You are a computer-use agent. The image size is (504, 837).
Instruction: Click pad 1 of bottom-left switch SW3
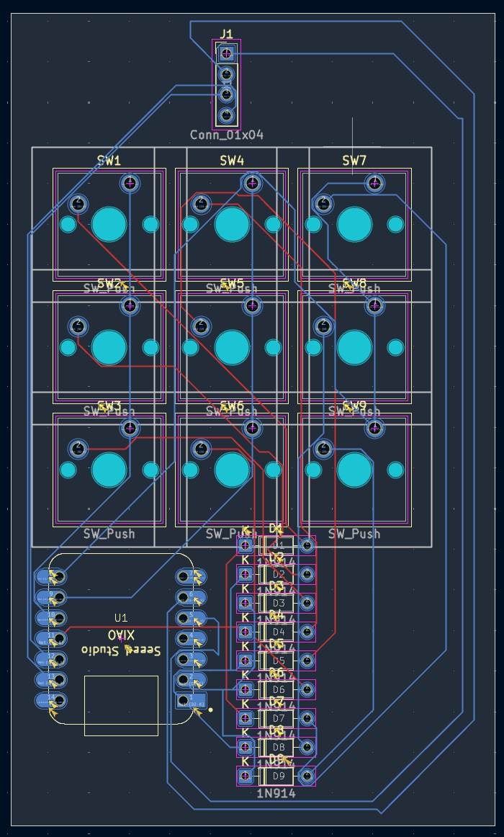130,428
